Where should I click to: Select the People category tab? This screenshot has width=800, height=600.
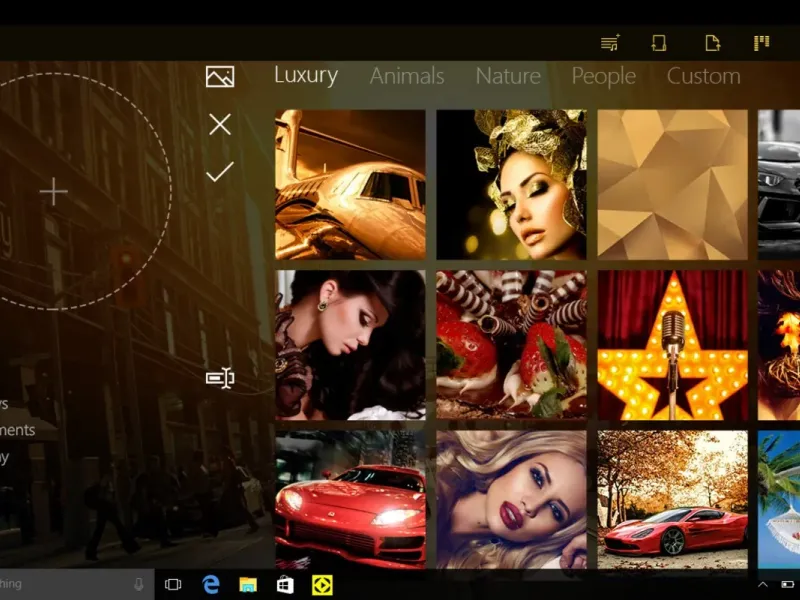point(604,77)
